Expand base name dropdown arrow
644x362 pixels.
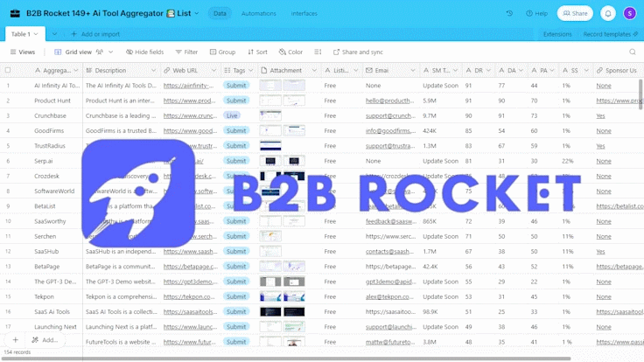(197, 13)
